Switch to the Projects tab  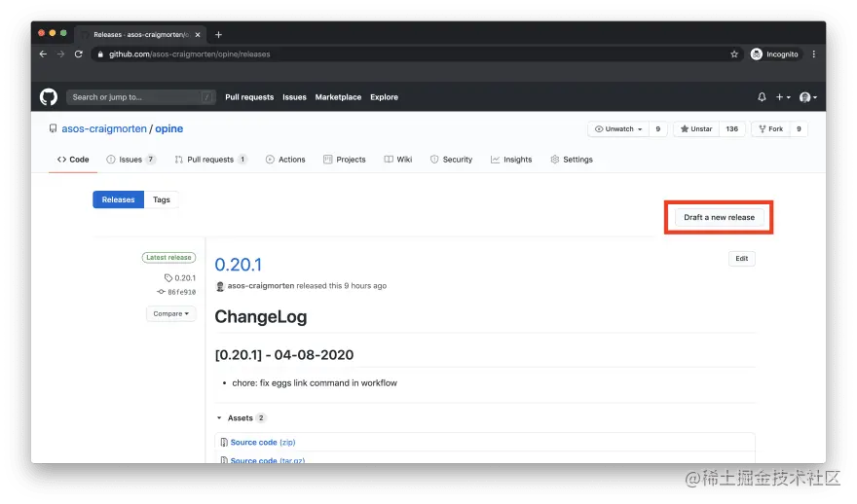click(x=345, y=160)
